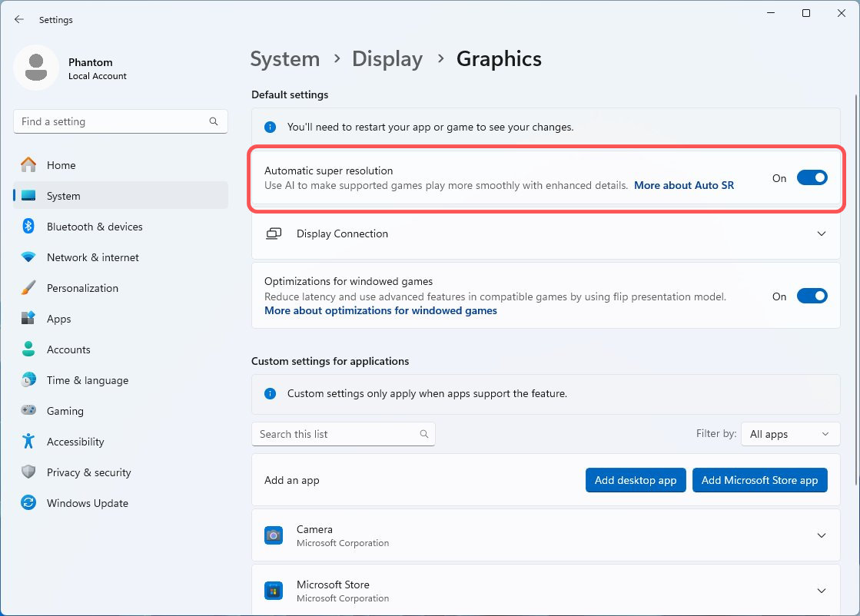Expand the Camera app settings
Viewport: 860px width, 616px height.
point(822,535)
